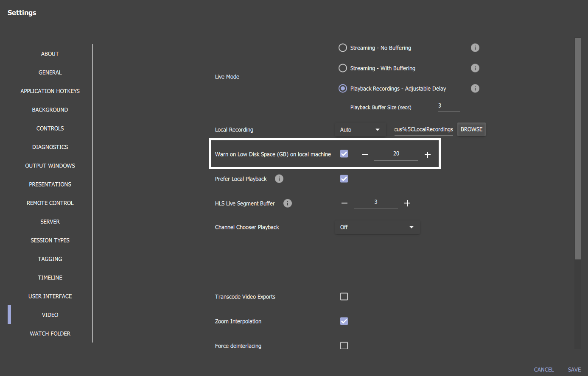The height and width of the screenshot is (376, 588).
Task: Open info for Streaming - No Buffering
Action: 475,48
